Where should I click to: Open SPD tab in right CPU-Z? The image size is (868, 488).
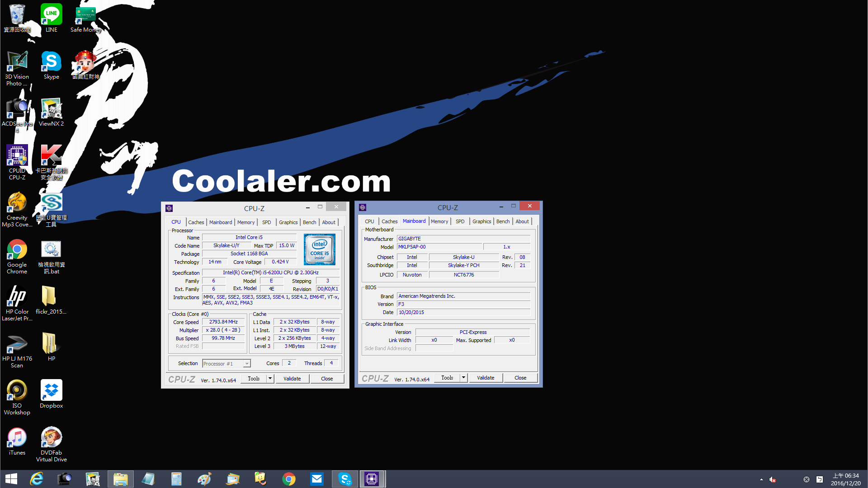click(460, 221)
